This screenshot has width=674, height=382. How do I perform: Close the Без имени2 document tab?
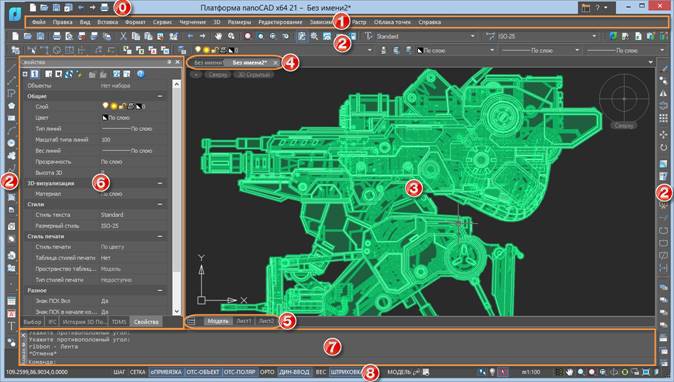coord(276,62)
